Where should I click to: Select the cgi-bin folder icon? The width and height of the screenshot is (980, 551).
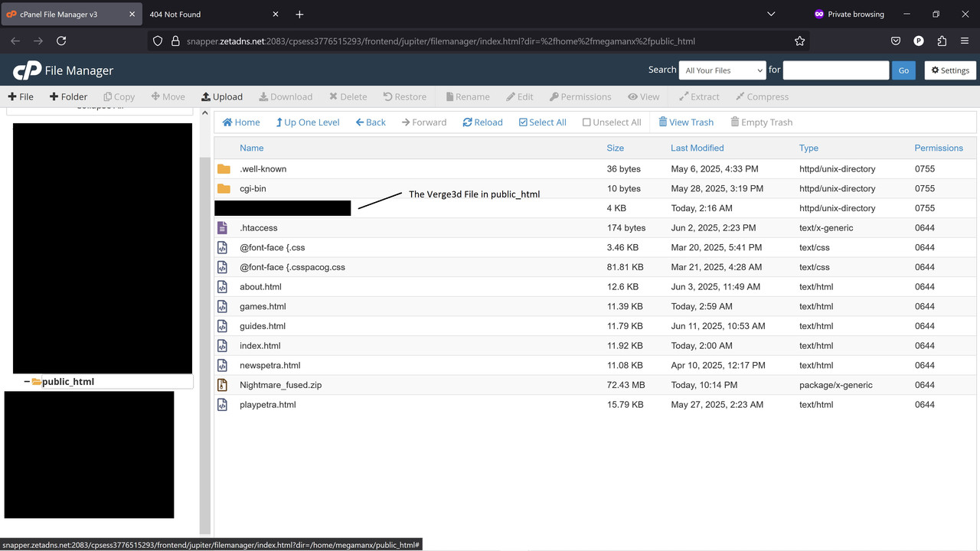(224, 189)
